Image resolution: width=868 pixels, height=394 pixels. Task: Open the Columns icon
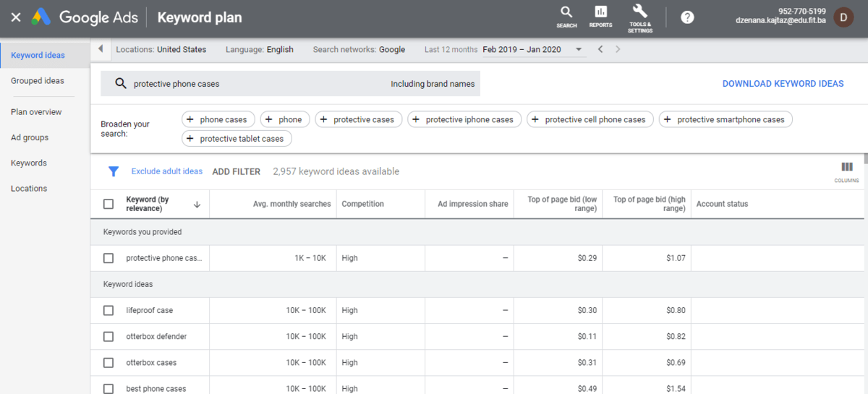coord(846,171)
